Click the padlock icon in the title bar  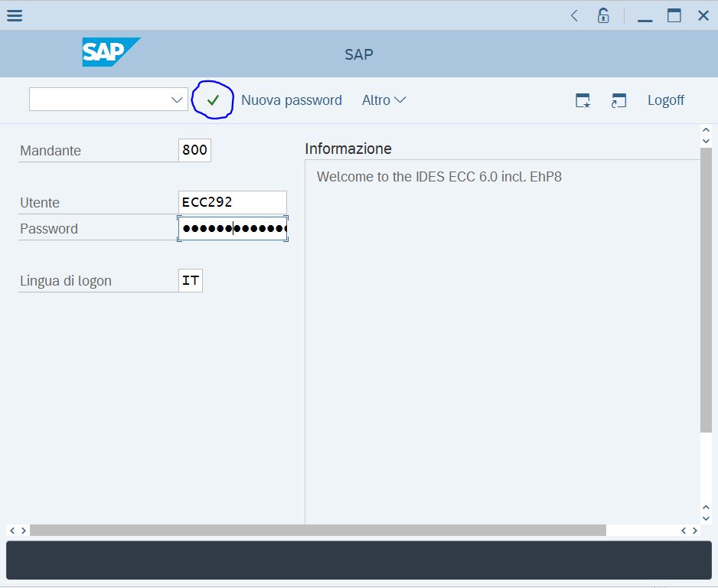603,15
